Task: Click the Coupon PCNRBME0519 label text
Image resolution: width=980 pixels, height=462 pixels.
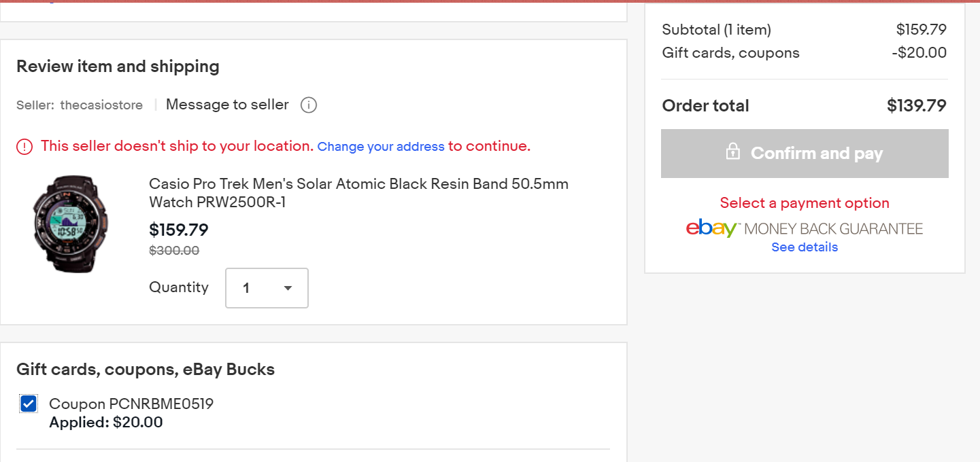Action: pyautogui.click(x=131, y=404)
